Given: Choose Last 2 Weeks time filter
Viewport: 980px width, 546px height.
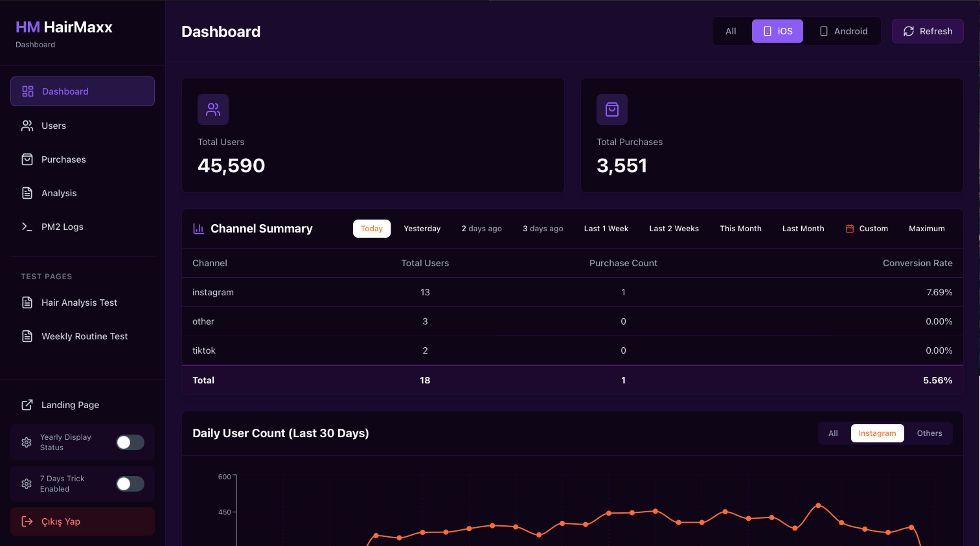Looking at the screenshot, I should [674, 228].
